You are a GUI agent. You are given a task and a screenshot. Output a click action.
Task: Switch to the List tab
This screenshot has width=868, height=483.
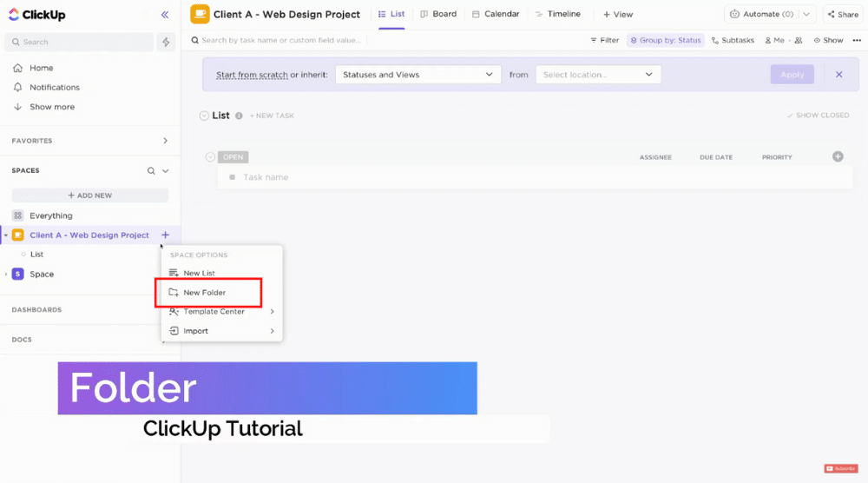click(x=391, y=14)
